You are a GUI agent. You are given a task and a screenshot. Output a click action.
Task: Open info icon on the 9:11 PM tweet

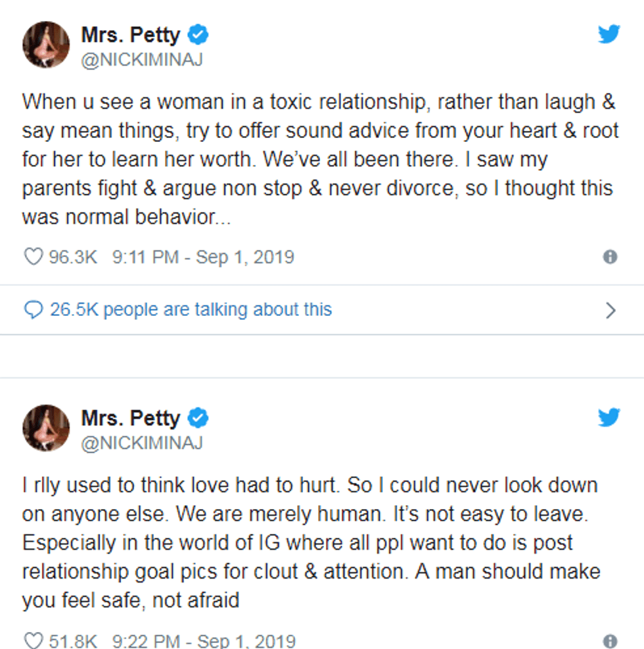(x=610, y=257)
